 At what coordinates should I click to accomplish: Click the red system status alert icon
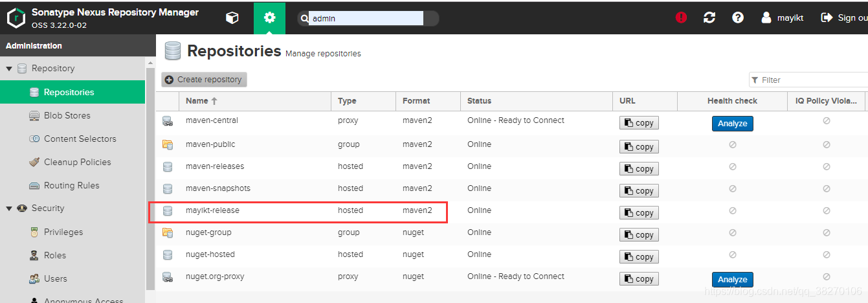click(x=681, y=18)
